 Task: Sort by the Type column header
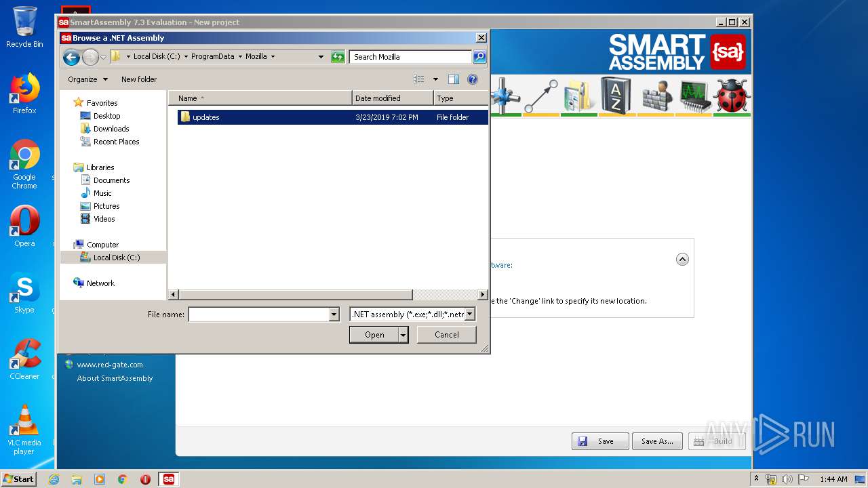click(460, 98)
